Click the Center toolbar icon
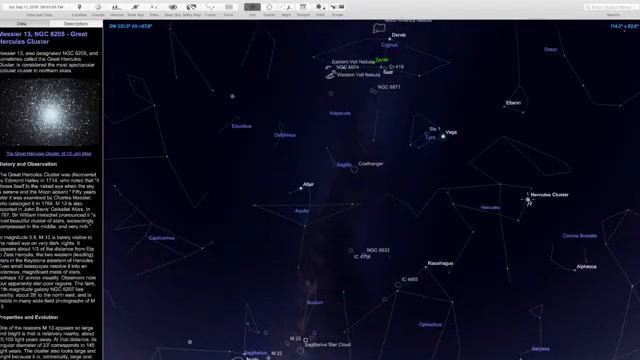The image size is (640, 360). pos(269,7)
